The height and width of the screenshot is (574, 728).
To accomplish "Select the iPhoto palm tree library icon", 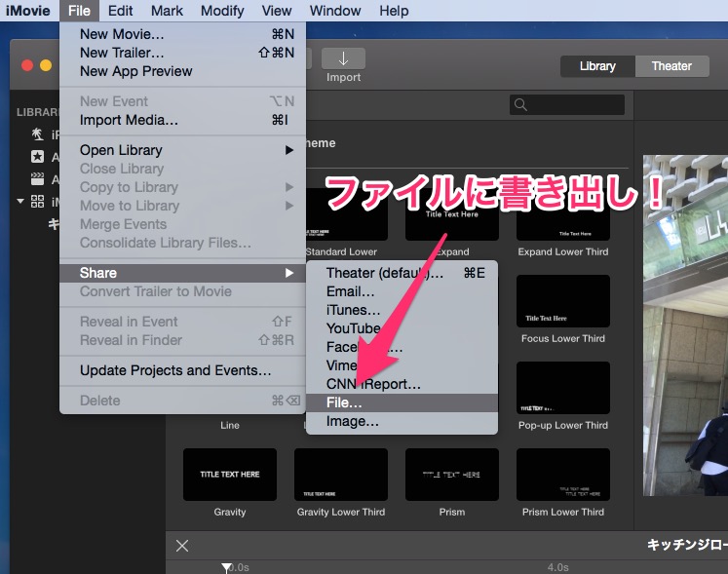I will (x=37, y=134).
